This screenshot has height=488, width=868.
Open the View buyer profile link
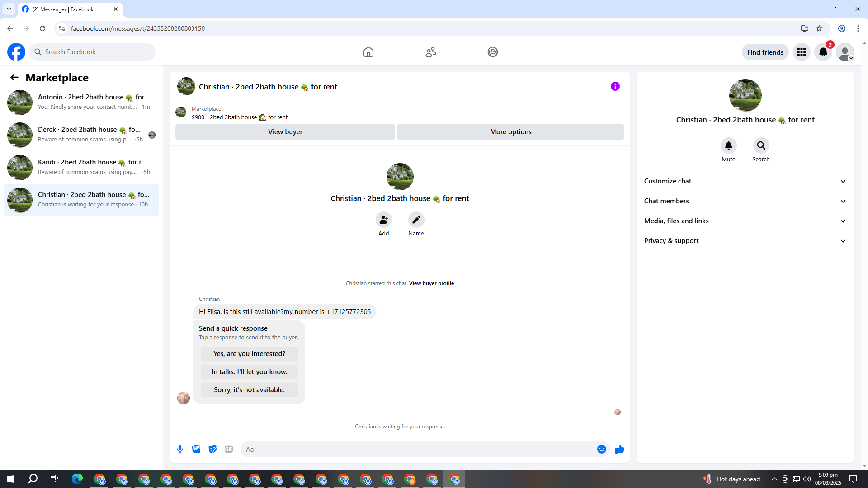click(431, 283)
